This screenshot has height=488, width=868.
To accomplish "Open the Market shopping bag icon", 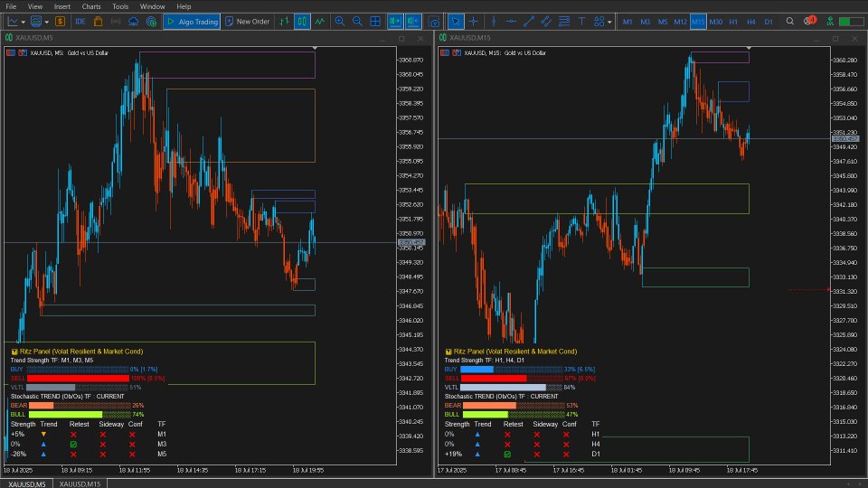I will click(98, 22).
